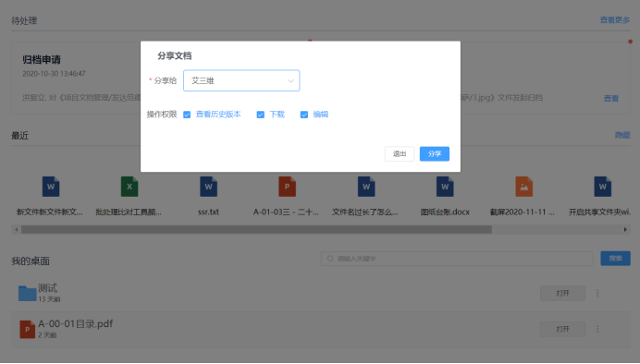Open the file icon for ssr.txt

[208, 187]
